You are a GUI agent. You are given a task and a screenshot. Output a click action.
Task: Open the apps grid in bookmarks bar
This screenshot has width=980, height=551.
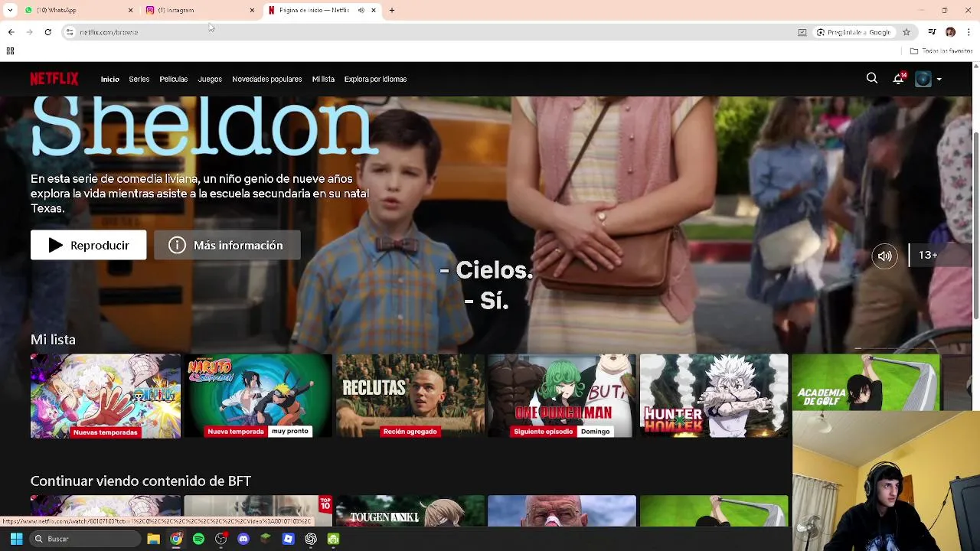(x=10, y=51)
